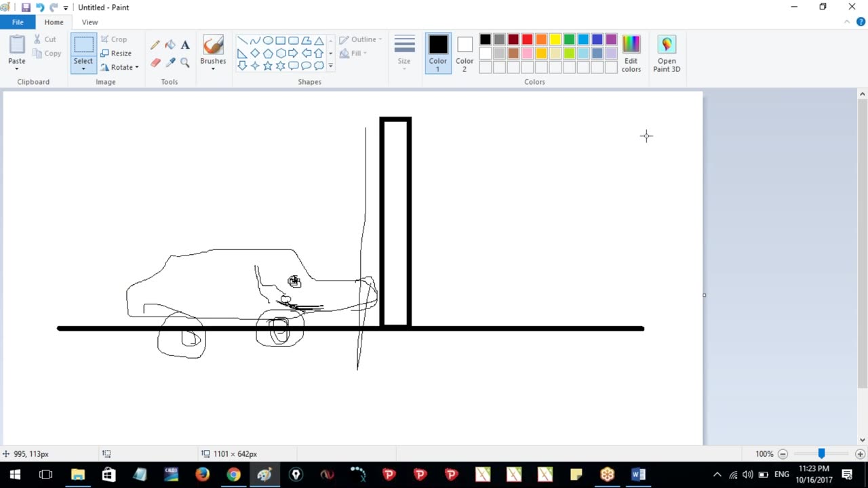Click the Undo icon in title bar

click(40, 7)
